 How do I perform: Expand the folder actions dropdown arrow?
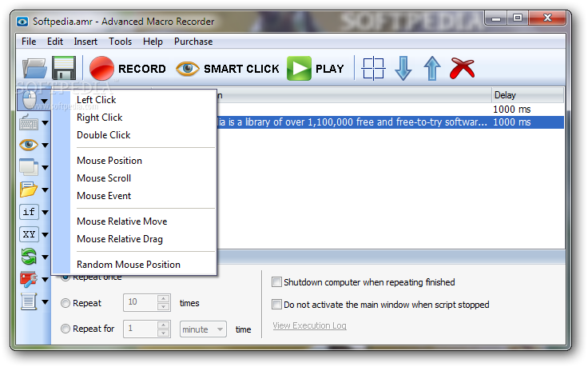pos(45,189)
